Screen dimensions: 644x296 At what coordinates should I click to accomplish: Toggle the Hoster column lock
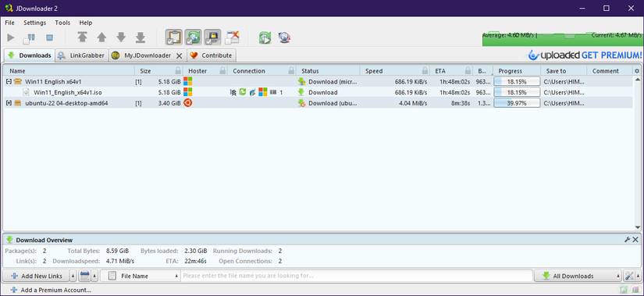[222, 71]
